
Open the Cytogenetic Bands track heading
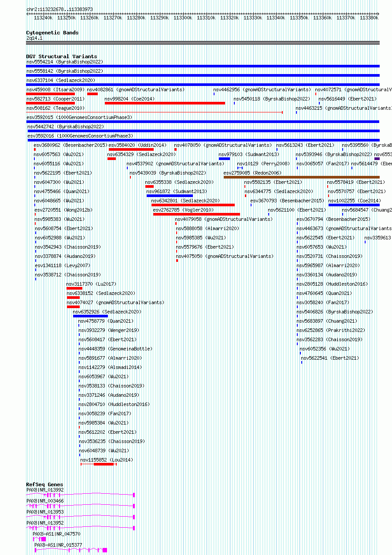[x=52, y=33]
